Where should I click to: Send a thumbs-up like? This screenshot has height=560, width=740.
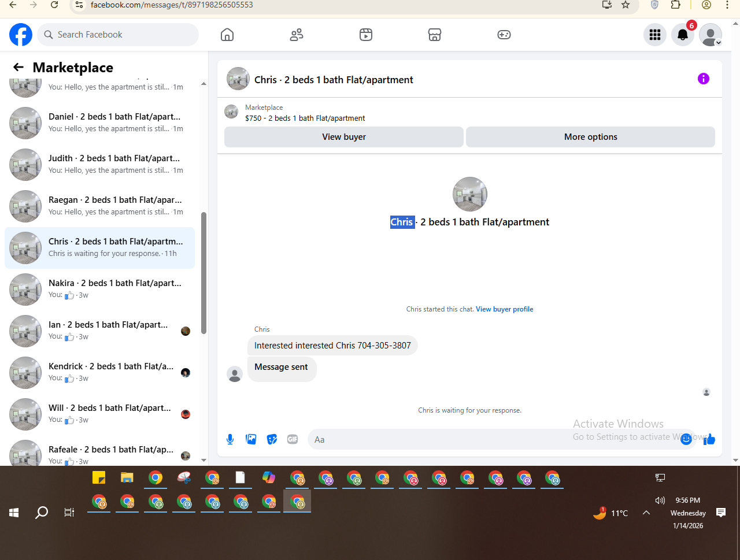pyautogui.click(x=709, y=439)
